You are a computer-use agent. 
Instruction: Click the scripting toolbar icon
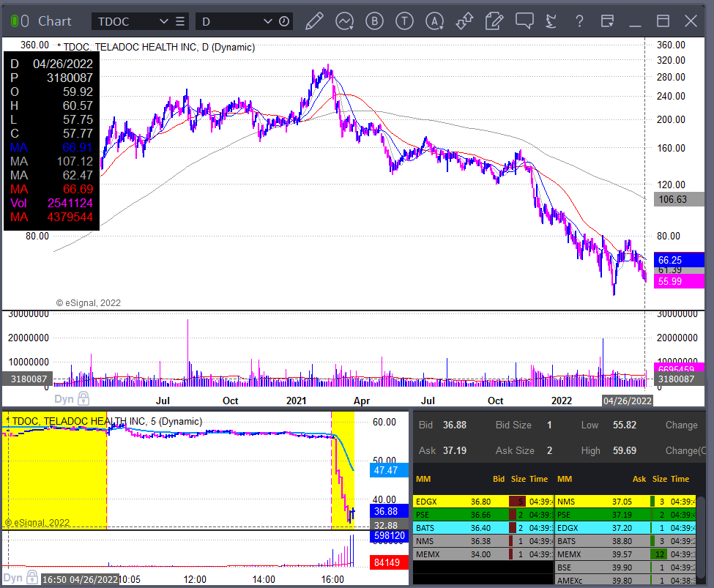click(551, 21)
